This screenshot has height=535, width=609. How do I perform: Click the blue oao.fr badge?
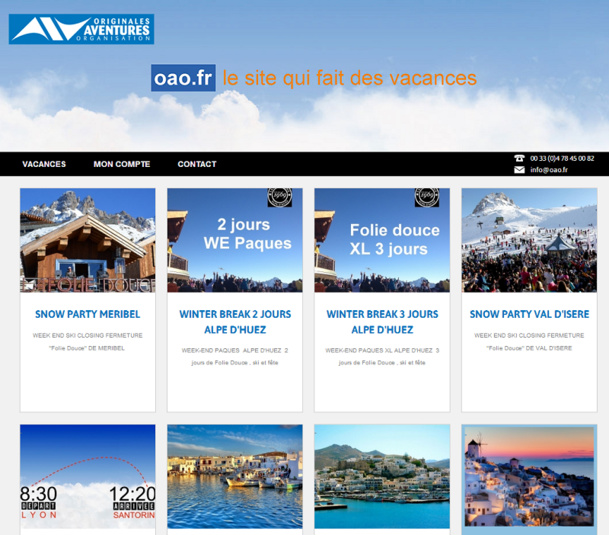[183, 78]
